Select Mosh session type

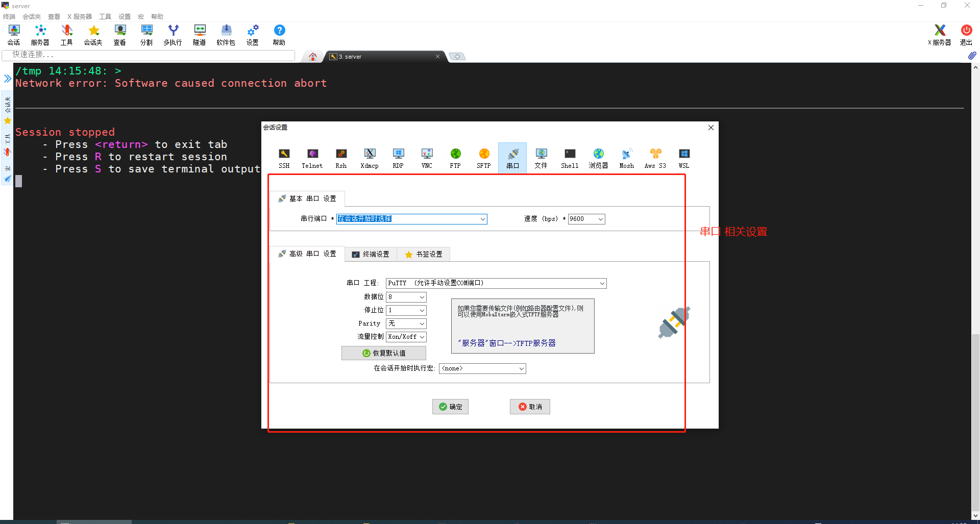(627, 158)
